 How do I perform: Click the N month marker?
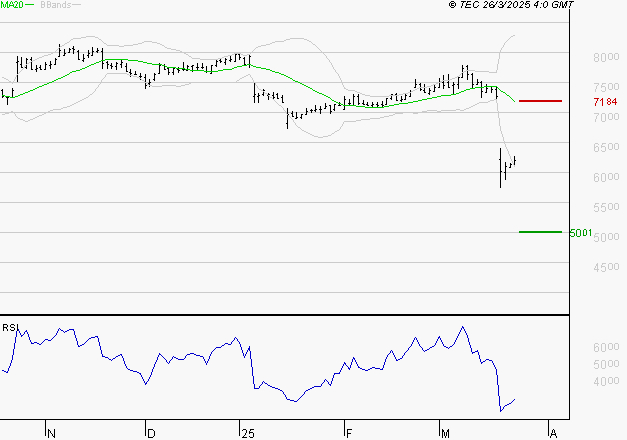coord(51,434)
